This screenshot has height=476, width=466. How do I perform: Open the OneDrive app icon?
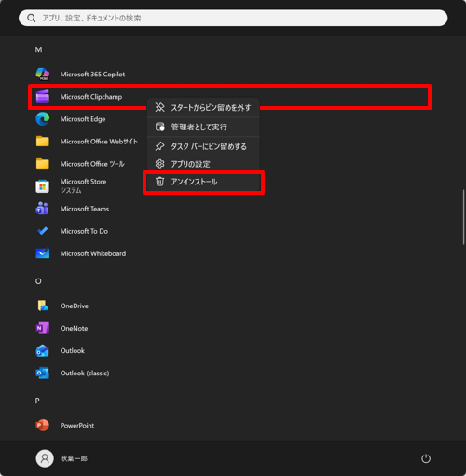tap(43, 306)
